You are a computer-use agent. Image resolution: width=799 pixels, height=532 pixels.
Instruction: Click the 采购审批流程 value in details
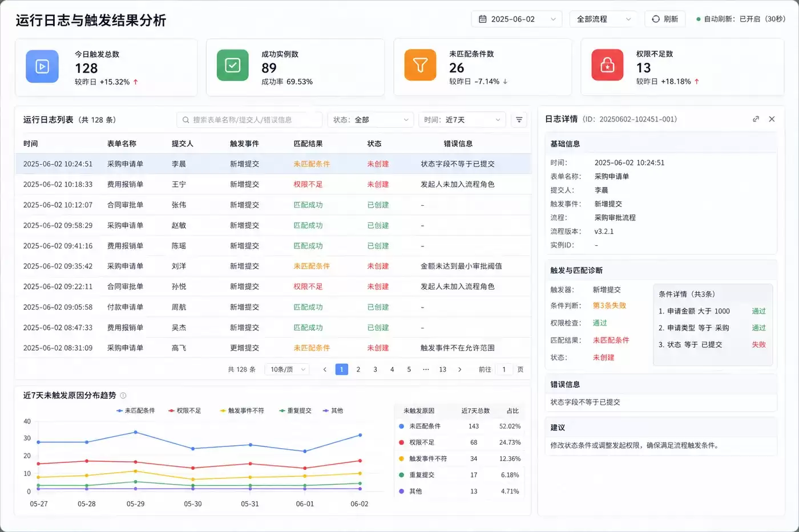(615, 218)
